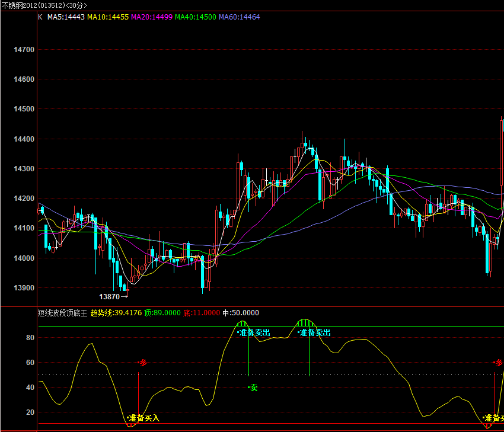Click the 60 indicator axis label
The image size is (504, 432).
coord(30,363)
